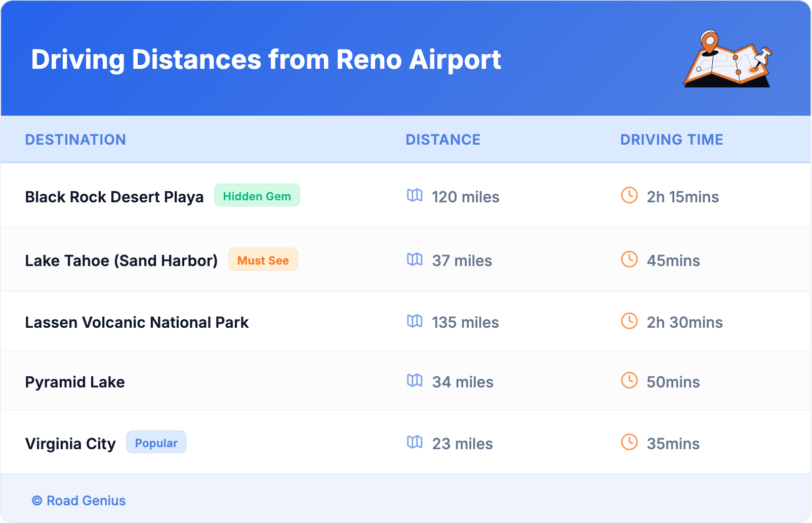The height and width of the screenshot is (523, 812).
Task: Sort by the Destination column header
Action: coord(75,140)
